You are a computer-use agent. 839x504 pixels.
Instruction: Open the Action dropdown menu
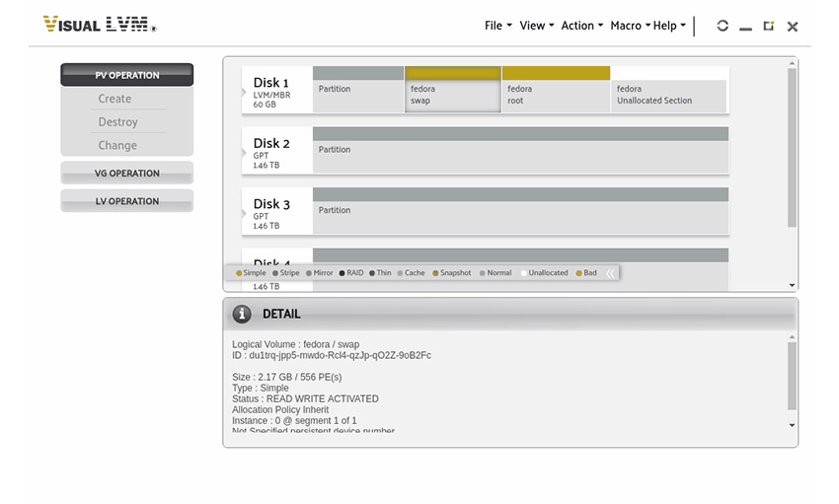(581, 26)
